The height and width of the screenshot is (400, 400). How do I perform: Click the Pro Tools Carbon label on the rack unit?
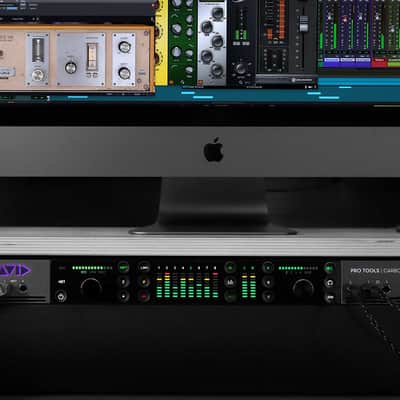point(375,270)
